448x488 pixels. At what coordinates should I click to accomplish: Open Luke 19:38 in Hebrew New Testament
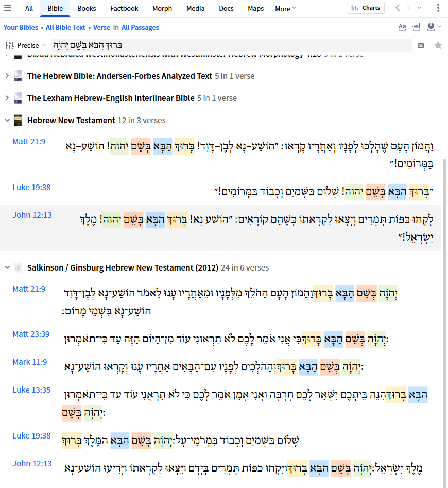tap(31, 188)
